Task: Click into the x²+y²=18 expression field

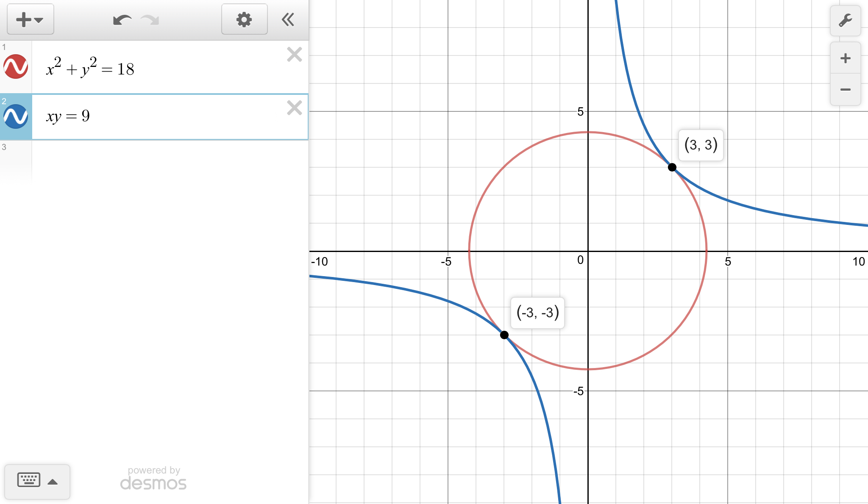Action: (170, 68)
